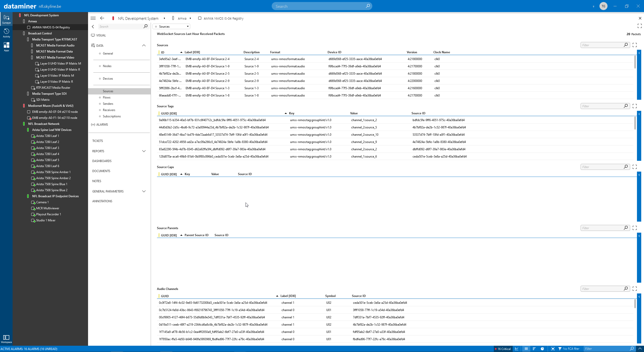The image size is (644, 352).
Task: Expand Sources table to full view
Action: (x=635, y=45)
